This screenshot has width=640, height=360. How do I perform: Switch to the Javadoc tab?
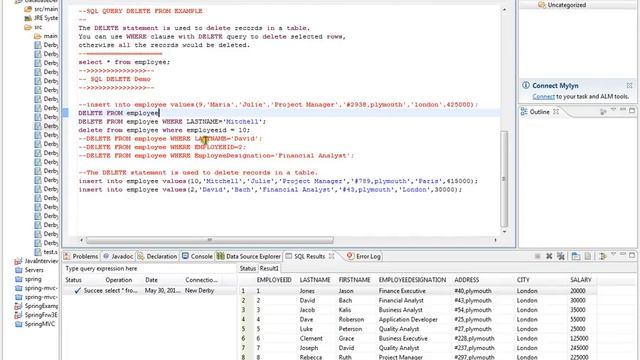pyautogui.click(x=118, y=256)
